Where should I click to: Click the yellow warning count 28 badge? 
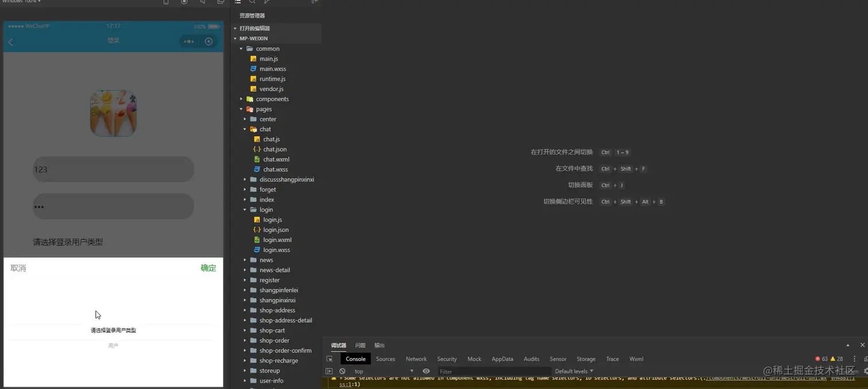click(x=837, y=359)
